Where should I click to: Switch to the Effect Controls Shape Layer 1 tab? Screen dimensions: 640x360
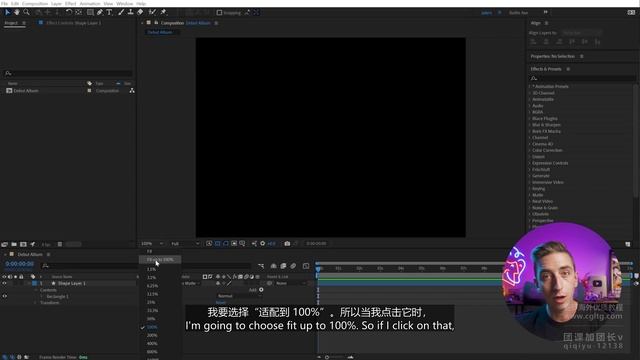[73, 23]
